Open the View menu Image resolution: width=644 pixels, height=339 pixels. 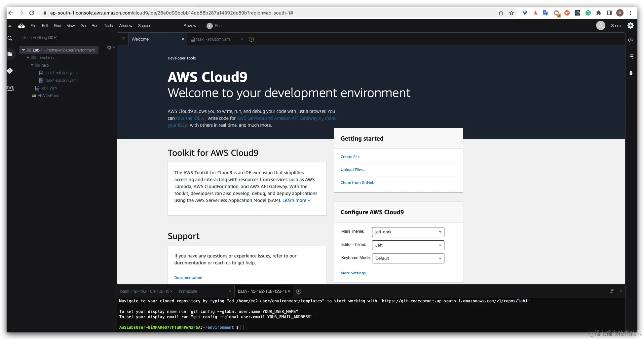pos(71,26)
